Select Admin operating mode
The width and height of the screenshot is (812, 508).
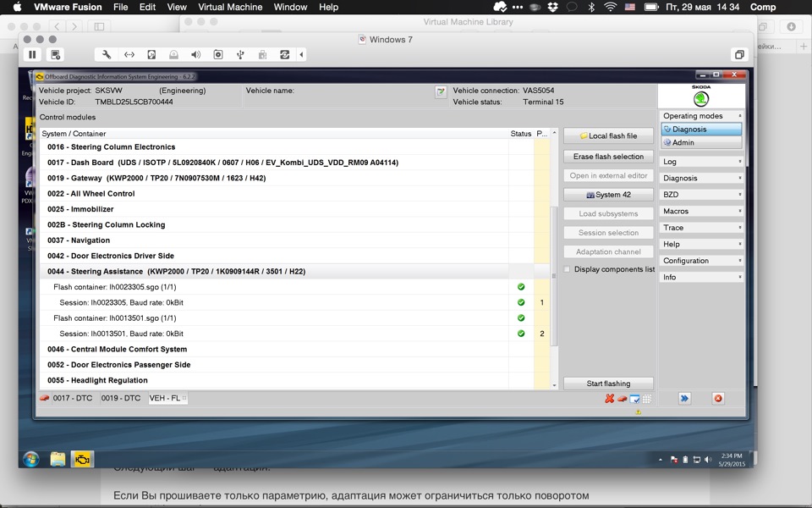point(701,142)
